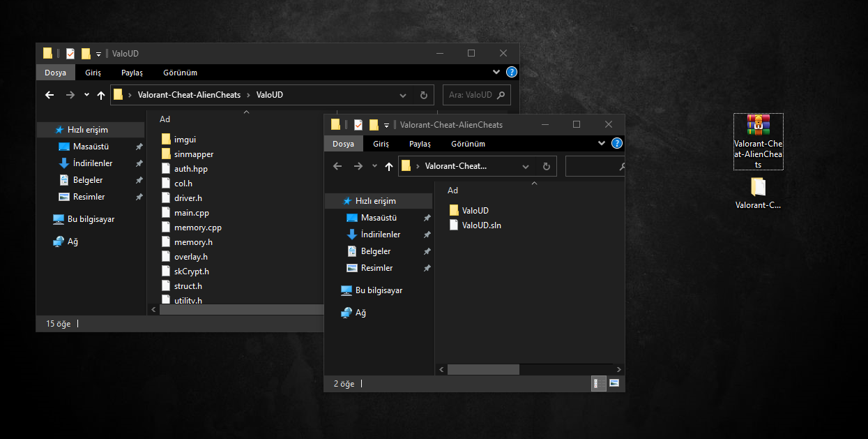Open help icon in front Explorer window

tap(617, 143)
